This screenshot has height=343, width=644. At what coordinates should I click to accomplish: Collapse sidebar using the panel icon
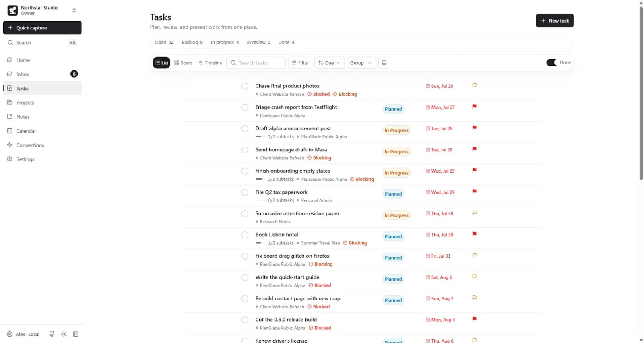coord(76,334)
